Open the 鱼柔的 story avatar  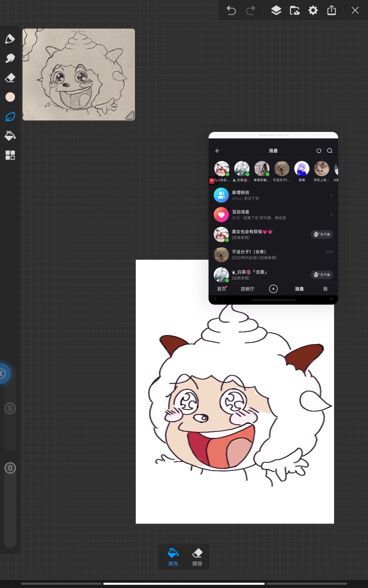(262, 169)
